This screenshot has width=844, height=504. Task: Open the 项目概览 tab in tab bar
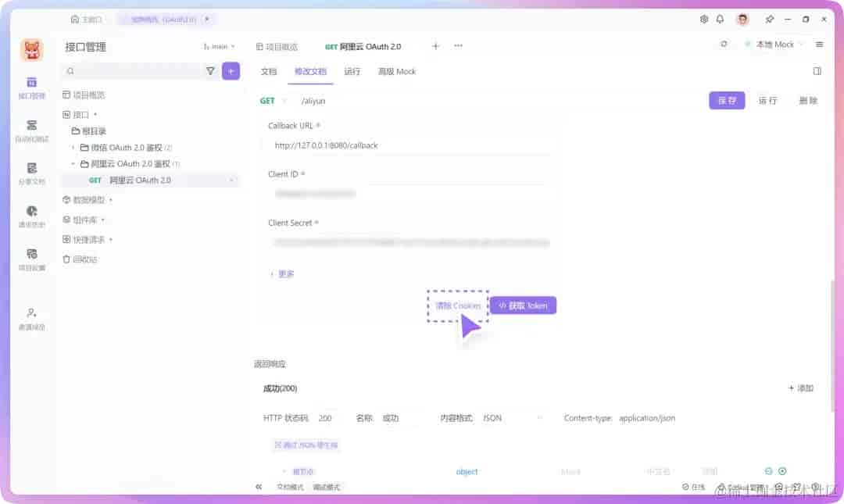tap(277, 47)
